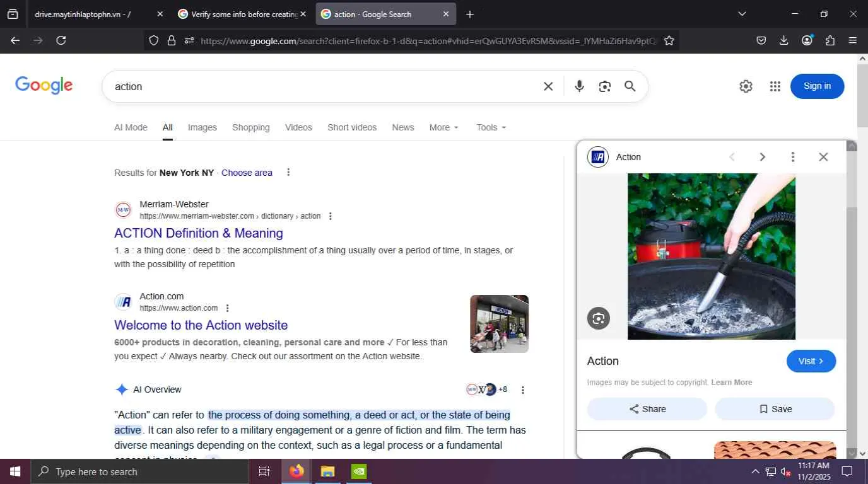Go back to the previous page
Viewport: 868px width, 484px height.
(x=15, y=40)
